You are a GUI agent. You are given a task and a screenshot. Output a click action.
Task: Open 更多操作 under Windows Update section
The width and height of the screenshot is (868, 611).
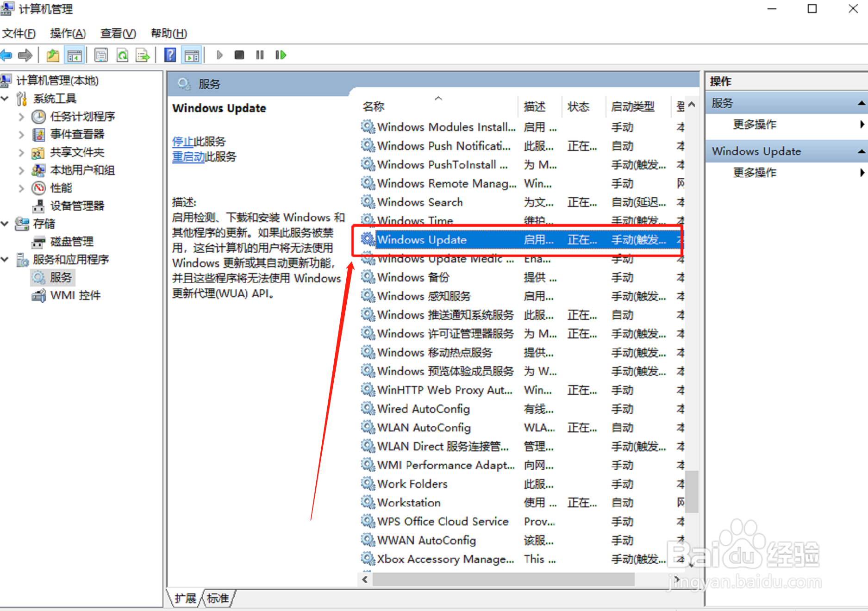pyautogui.click(x=755, y=173)
